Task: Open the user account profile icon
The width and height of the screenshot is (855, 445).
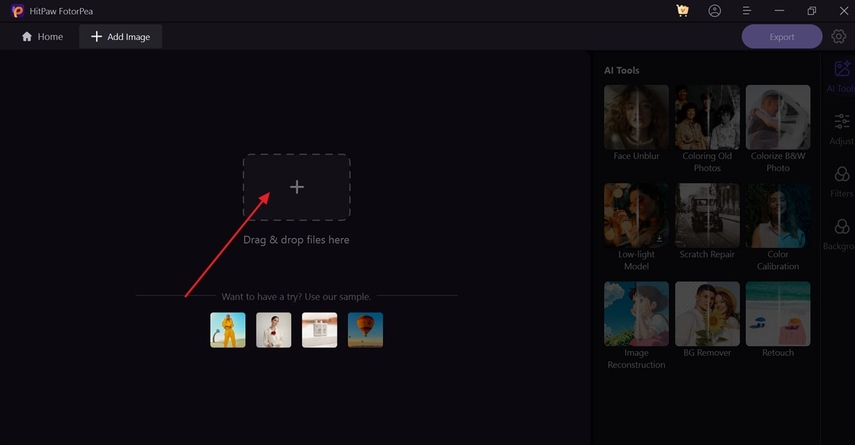Action: [x=714, y=11]
